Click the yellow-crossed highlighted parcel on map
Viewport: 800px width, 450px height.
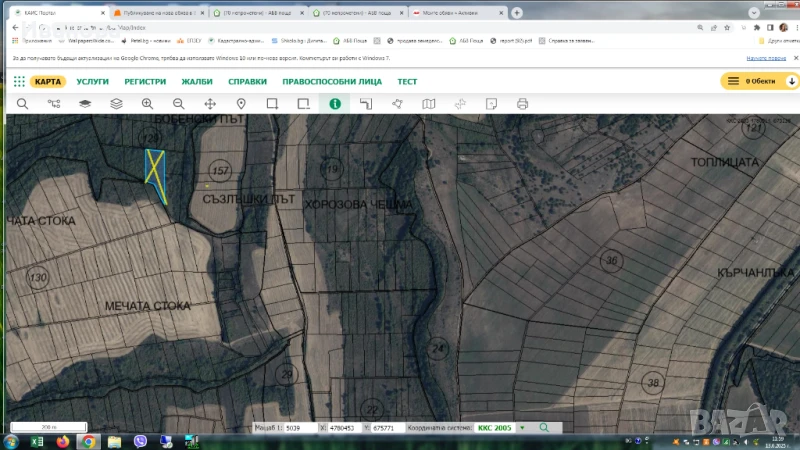tap(156, 170)
